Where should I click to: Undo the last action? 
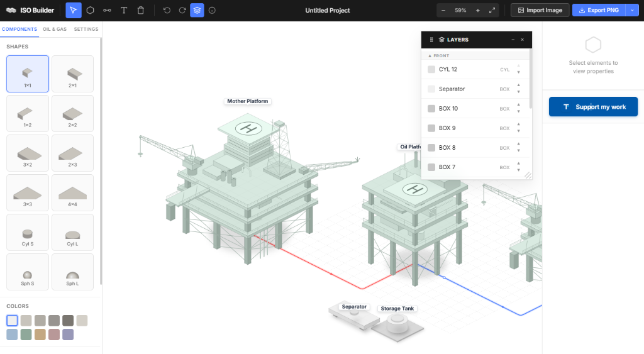(x=166, y=10)
